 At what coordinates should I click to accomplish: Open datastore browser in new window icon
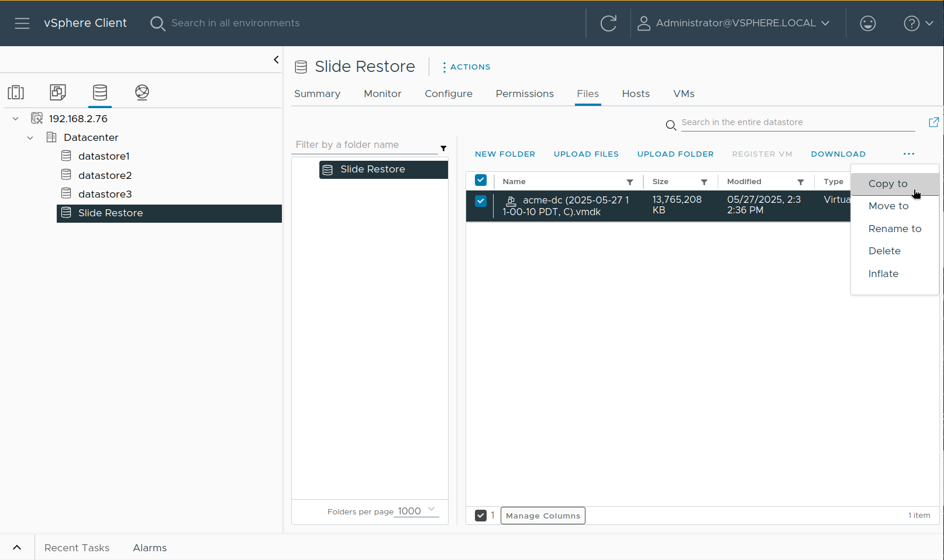(933, 122)
